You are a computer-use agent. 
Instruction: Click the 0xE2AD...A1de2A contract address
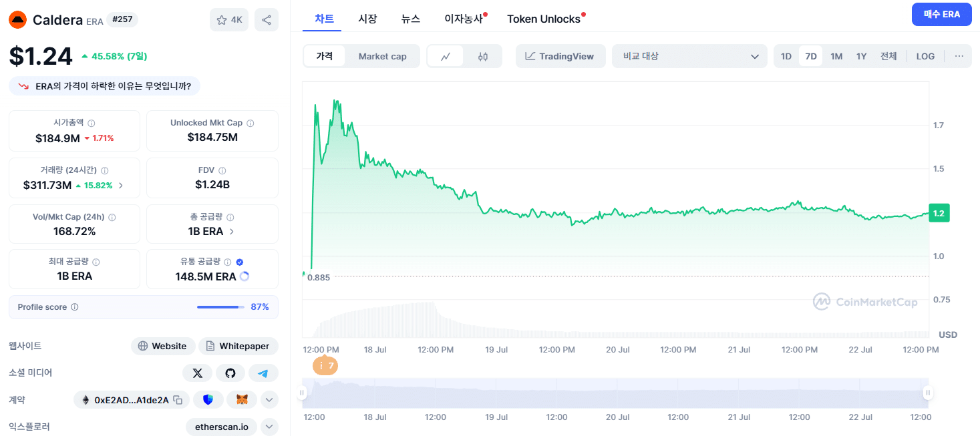pos(132,400)
